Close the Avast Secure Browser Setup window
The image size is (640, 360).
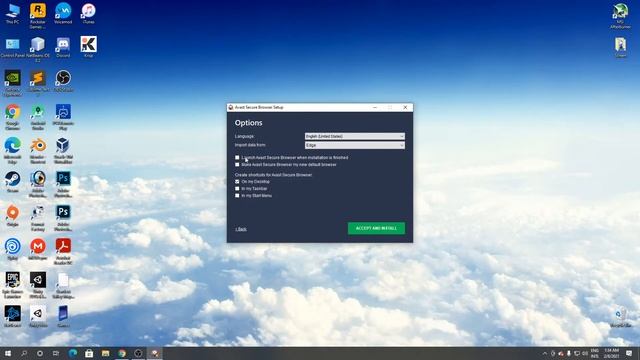click(405, 107)
